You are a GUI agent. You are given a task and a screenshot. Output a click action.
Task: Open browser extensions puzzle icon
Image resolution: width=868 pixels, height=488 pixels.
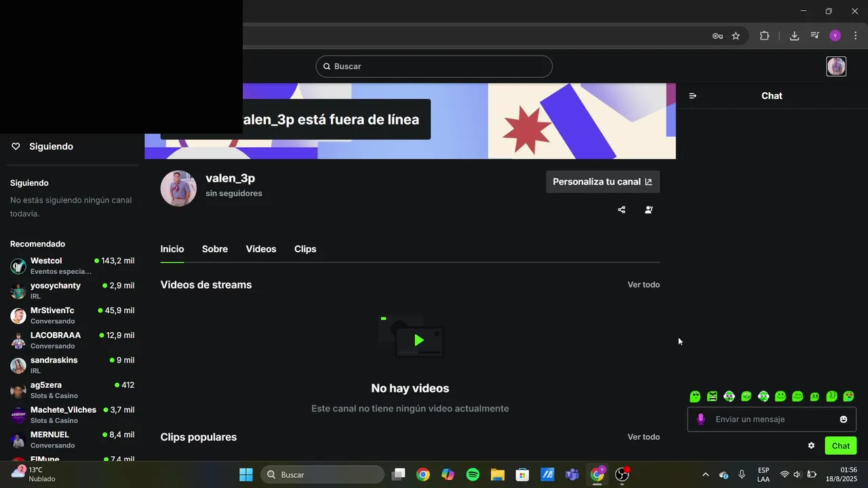[x=764, y=36]
